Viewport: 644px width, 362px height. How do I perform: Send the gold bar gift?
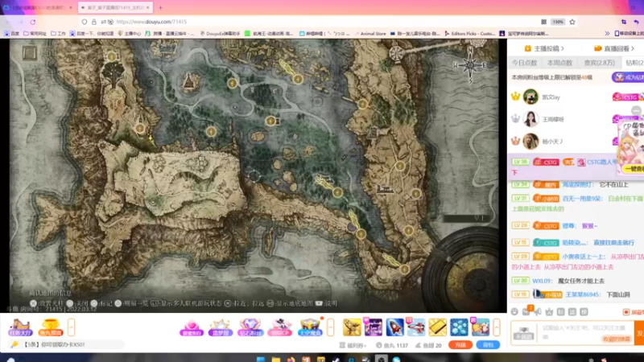437,327
